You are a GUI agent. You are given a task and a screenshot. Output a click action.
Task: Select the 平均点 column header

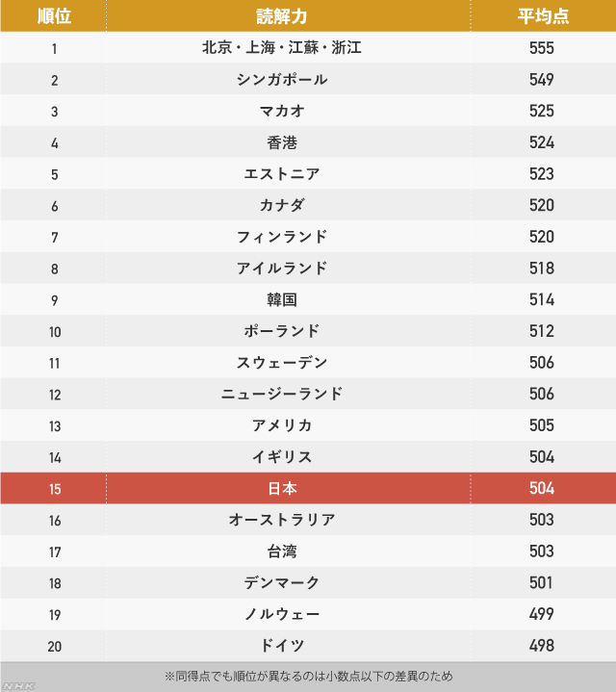[x=542, y=16]
